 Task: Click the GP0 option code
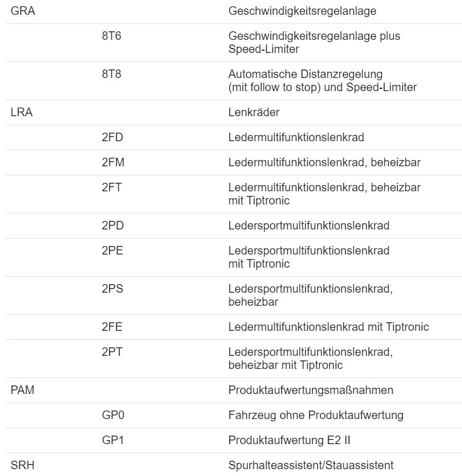pos(113,416)
